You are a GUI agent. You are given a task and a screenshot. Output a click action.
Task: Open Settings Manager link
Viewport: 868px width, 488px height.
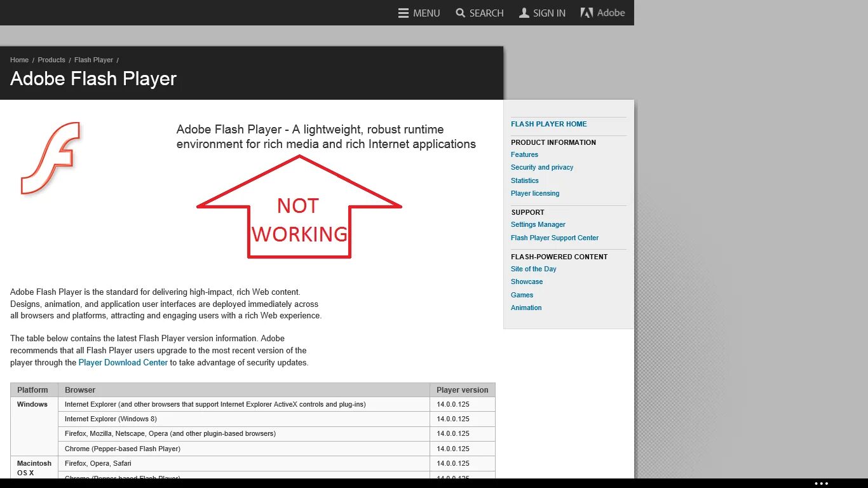pyautogui.click(x=538, y=224)
